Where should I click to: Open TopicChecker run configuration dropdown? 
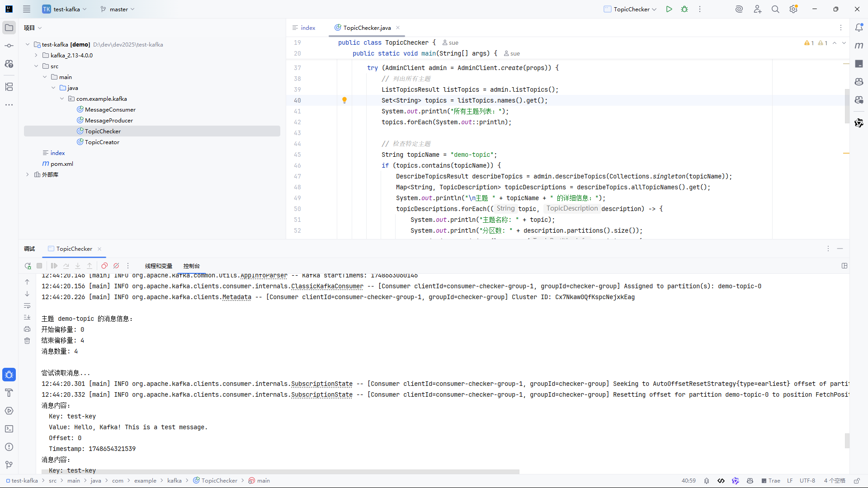pyautogui.click(x=630, y=9)
